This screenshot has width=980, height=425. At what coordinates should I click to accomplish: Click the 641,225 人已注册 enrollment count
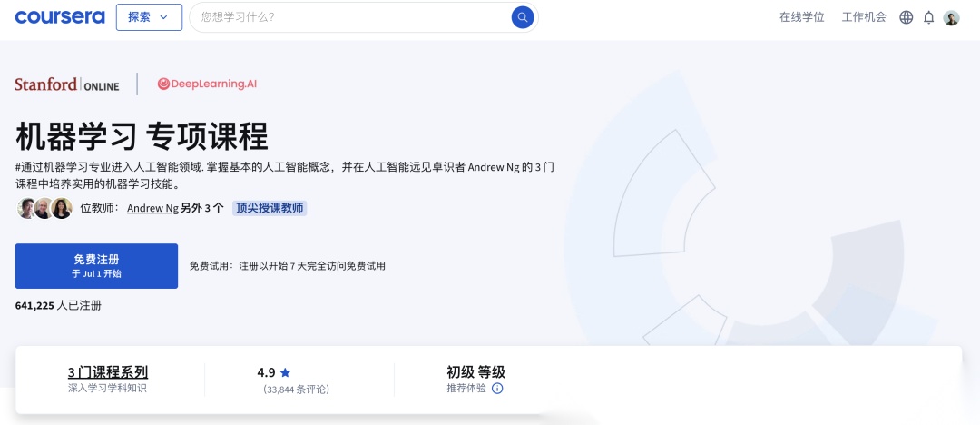pos(58,305)
